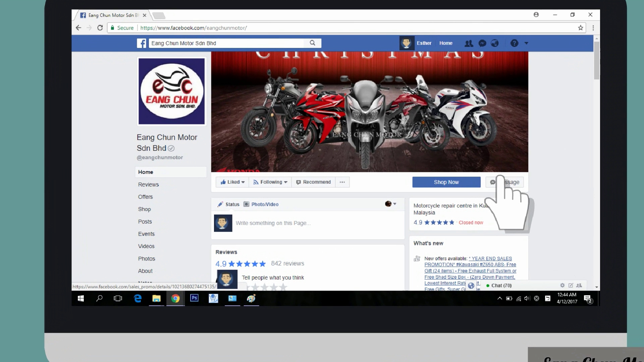
Task: Open Friend Requests icon
Action: point(469,43)
